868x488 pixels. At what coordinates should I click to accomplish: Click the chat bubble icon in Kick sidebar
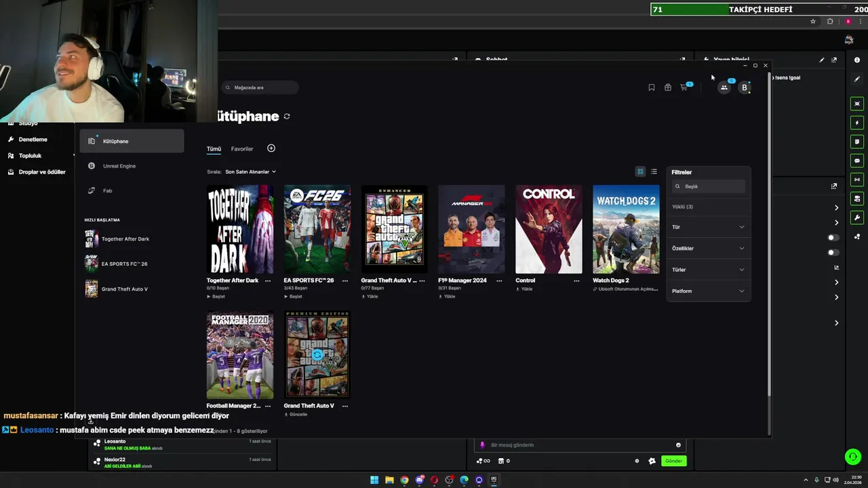click(857, 161)
